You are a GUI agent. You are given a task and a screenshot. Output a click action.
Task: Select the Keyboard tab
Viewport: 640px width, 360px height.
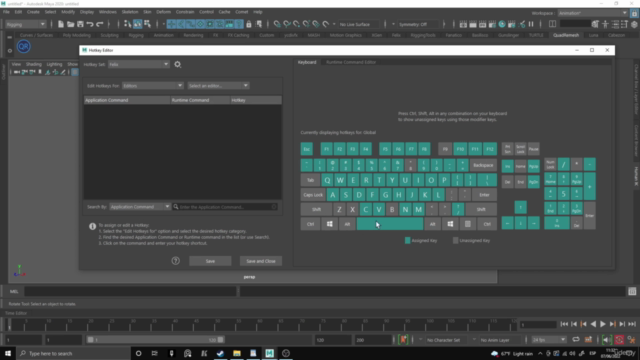coord(307,62)
